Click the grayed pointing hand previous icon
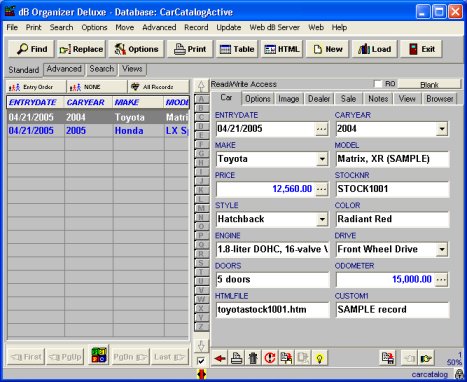 click(409, 359)
